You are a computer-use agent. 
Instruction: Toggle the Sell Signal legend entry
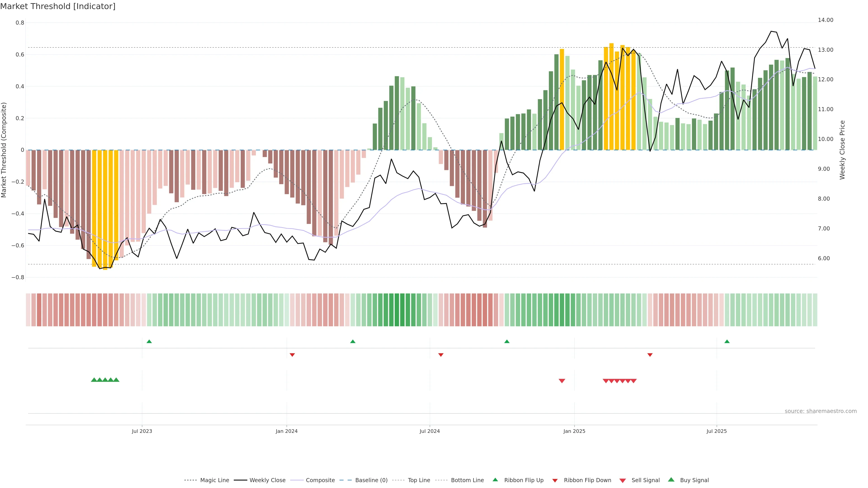pyautogui.click(x=645, y=480)
